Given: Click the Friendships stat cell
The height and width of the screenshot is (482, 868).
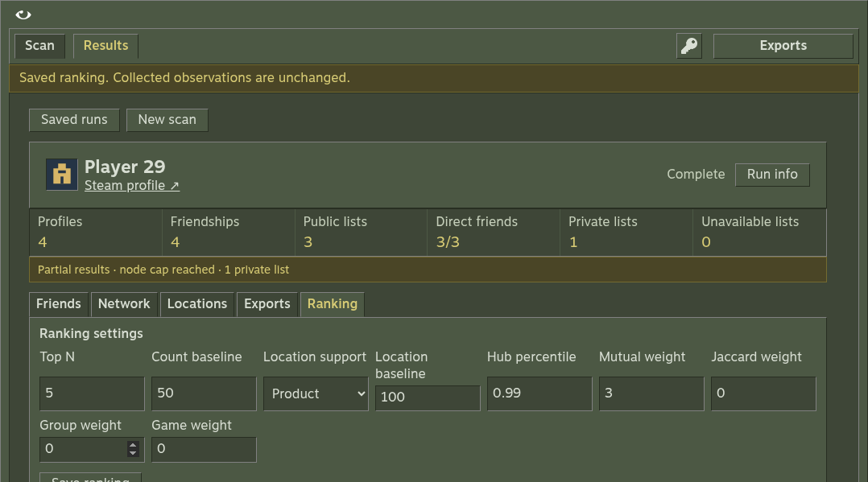Looking at the screenshot, I should click(x=228, y=233).
